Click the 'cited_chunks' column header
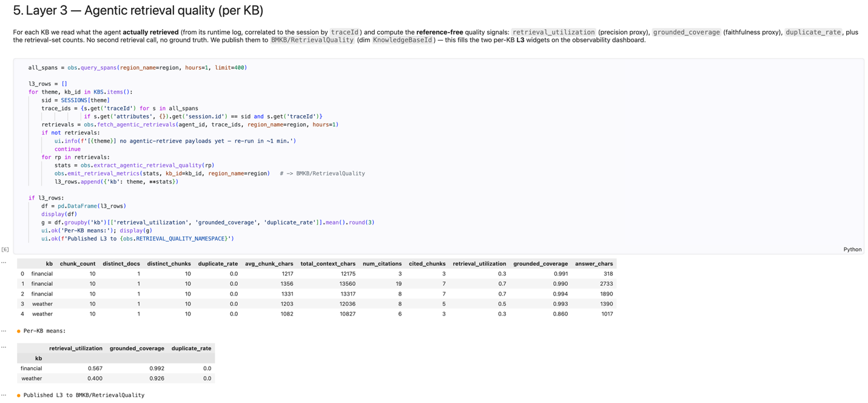 (427, 263)
